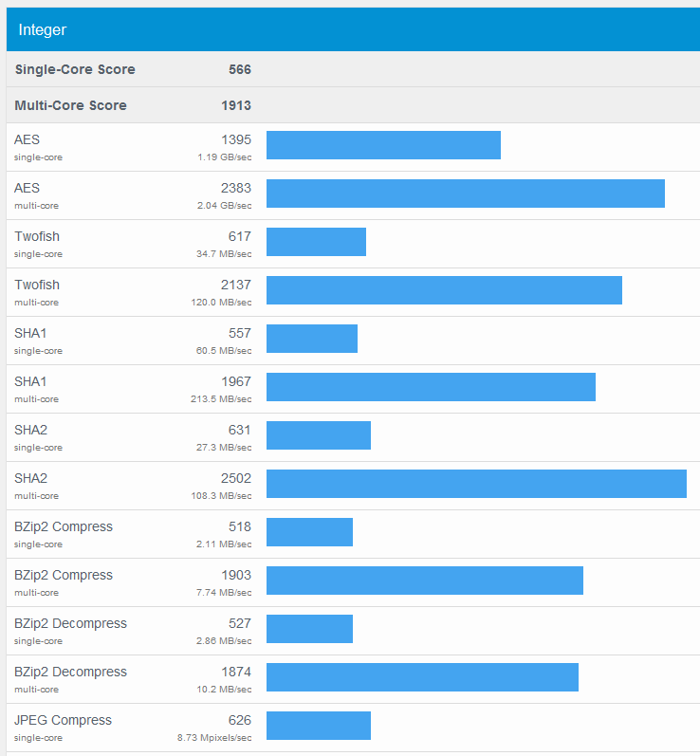The image size is (700, 756).
Task: Click the AES multi-core result bar
Action: [x=465, y=194]
